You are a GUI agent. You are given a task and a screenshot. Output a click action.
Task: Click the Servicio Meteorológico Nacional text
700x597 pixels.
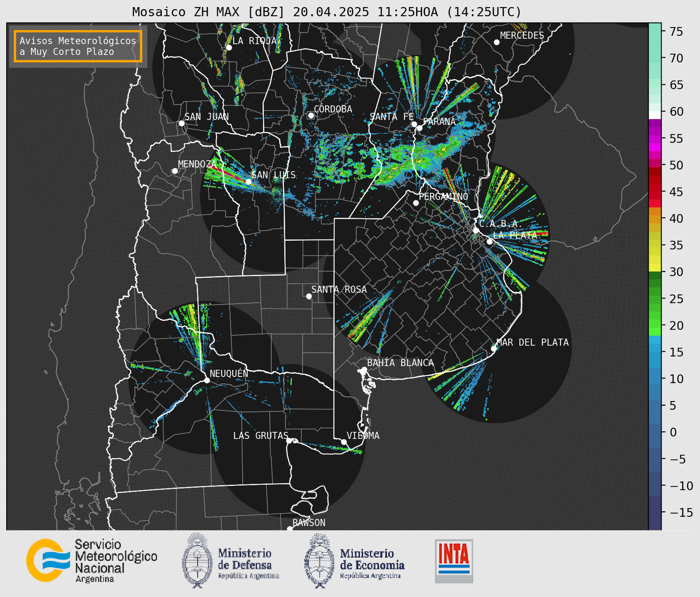(116, 561)
